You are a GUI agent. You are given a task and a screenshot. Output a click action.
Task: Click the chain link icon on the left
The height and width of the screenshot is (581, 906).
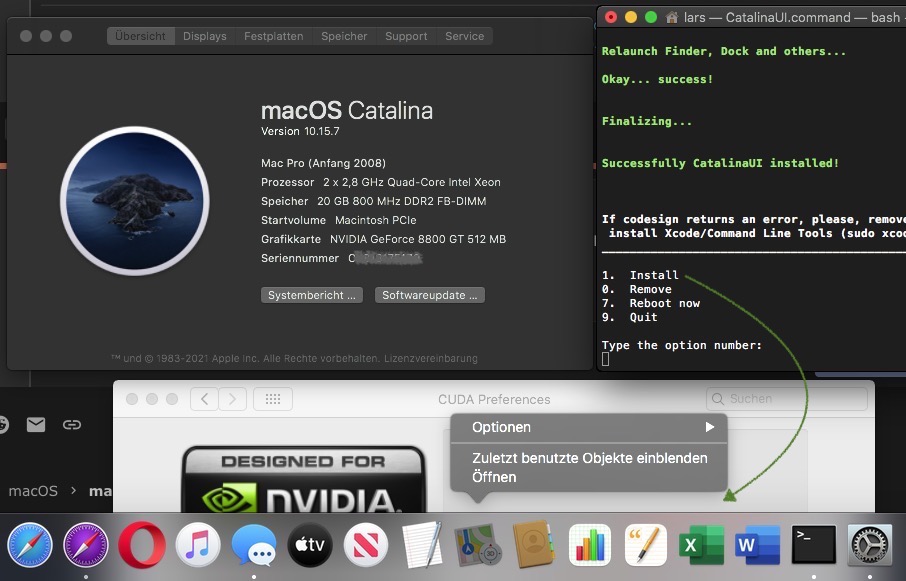pos(72,425)
